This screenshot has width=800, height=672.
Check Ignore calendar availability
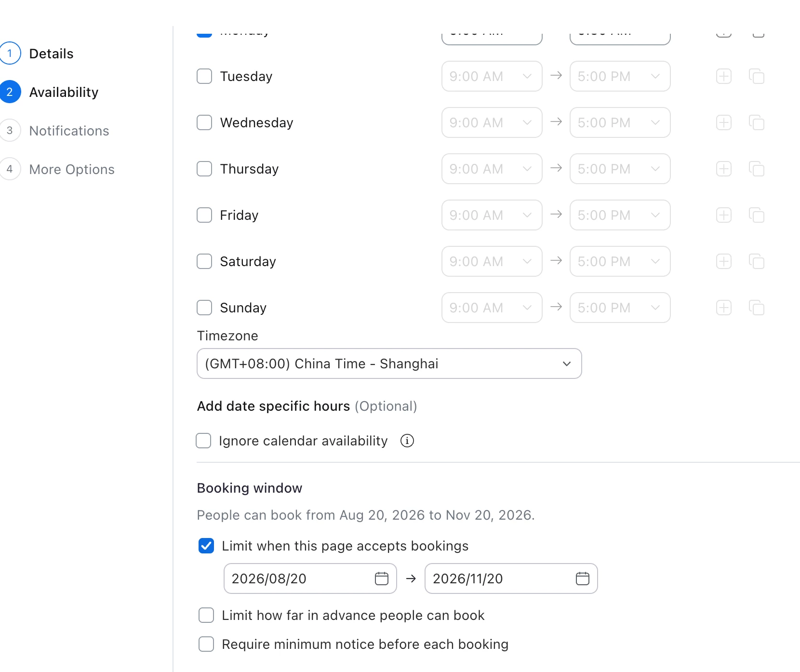pyautogui.click(x=203, y=441)
